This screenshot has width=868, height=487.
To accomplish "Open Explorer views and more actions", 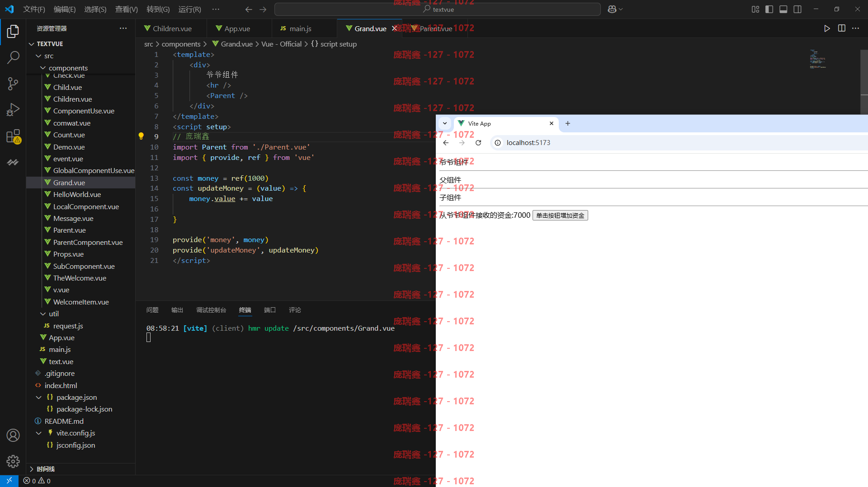I will 123,28.
